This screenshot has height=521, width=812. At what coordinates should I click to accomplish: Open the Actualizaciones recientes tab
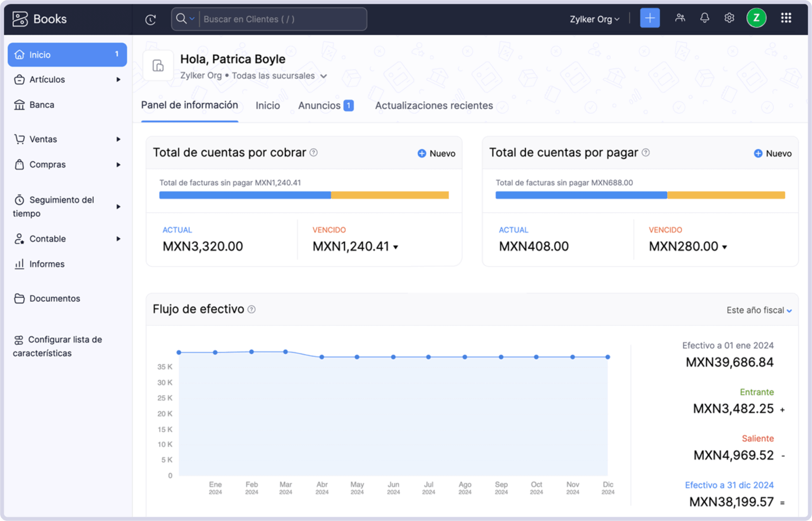(x=433, y=106)
